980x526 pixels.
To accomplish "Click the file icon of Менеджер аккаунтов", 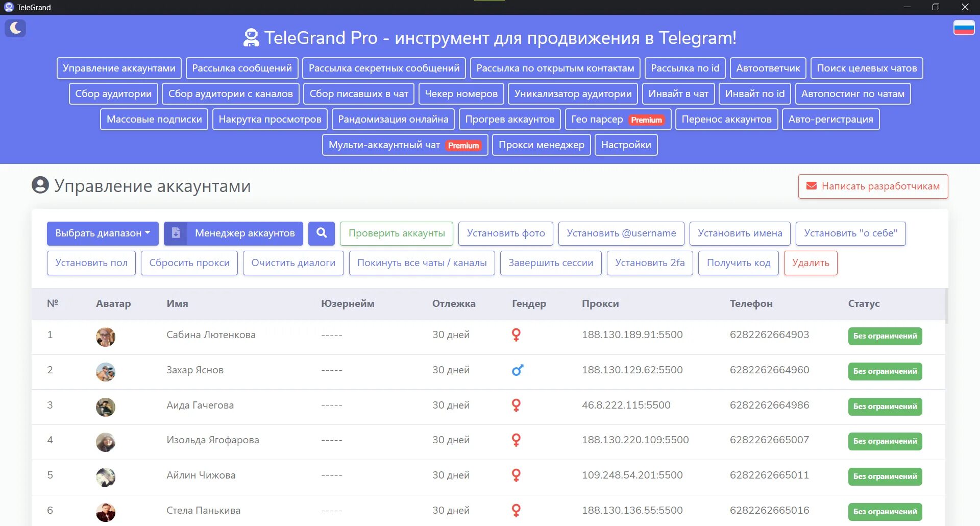I will [176, 233].
